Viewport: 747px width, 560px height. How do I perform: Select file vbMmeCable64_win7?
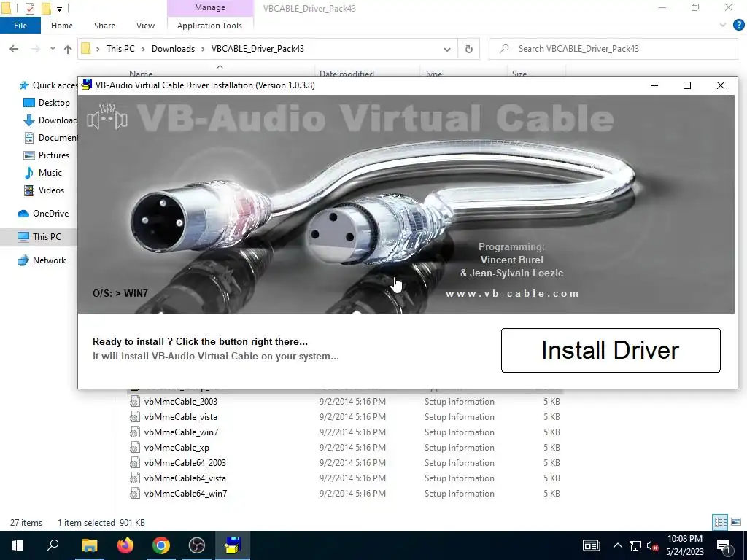tap(185, 494)
